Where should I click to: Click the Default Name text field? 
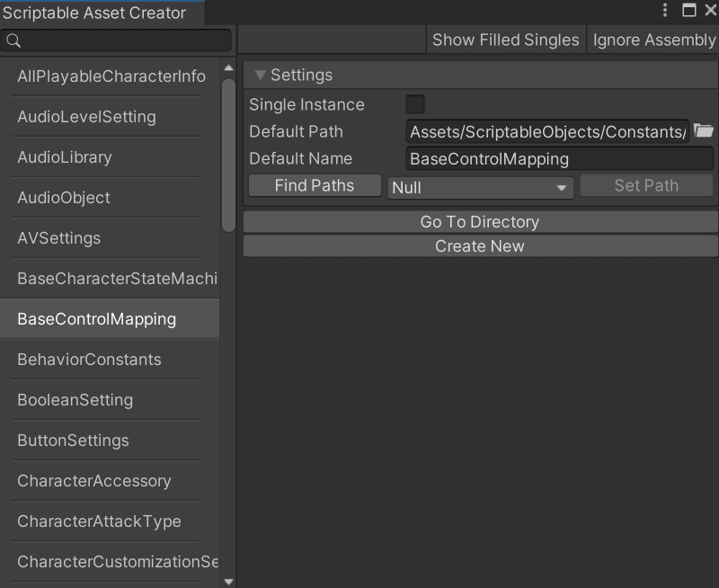click(x=557, y=158)
